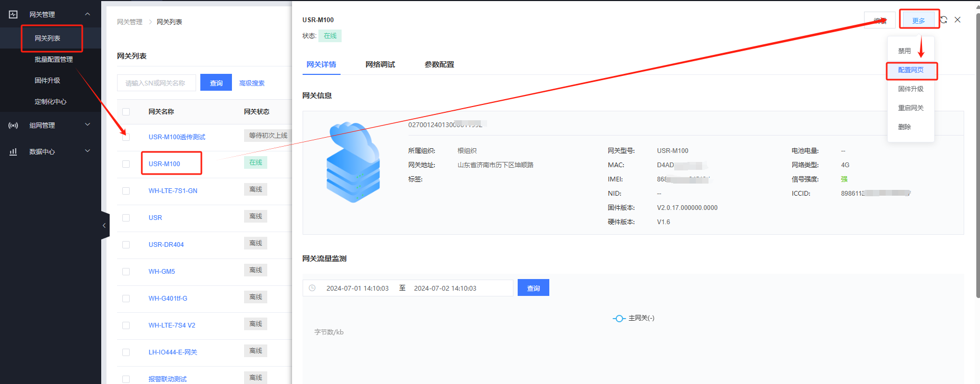This screenshot has height=384, width=980.
Task: Expand the 数据中心 menu section
Action: coord(88,151)
